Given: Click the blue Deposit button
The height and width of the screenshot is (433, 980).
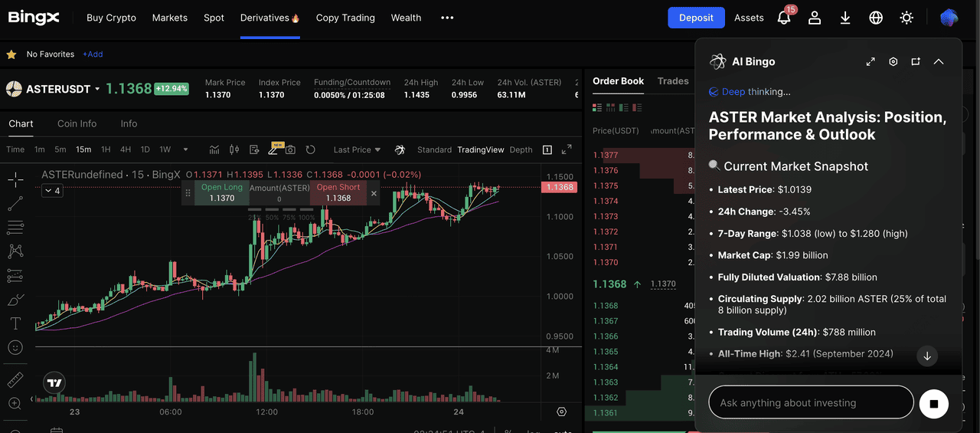Looking at the screenshot, I should tap(696, 18).
